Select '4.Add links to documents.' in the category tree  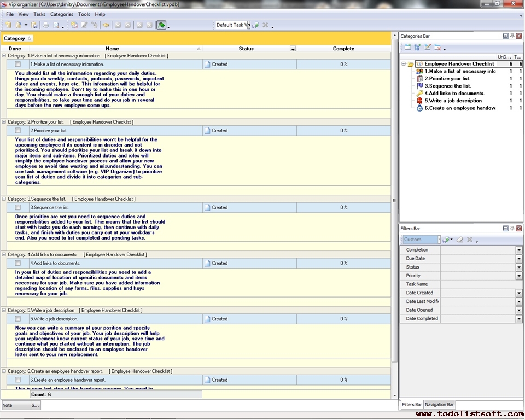(x=454, y=94)
